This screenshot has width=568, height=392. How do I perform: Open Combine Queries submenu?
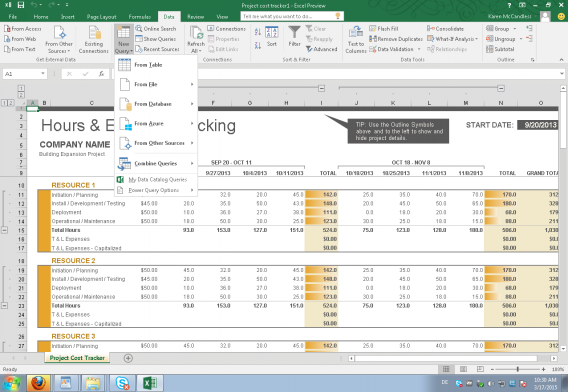[156, 163]
